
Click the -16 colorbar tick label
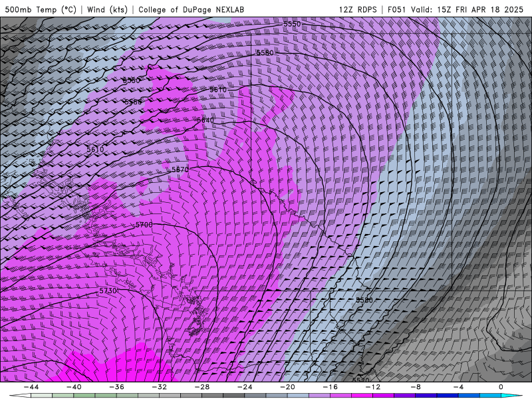click(x=330, y=387)
